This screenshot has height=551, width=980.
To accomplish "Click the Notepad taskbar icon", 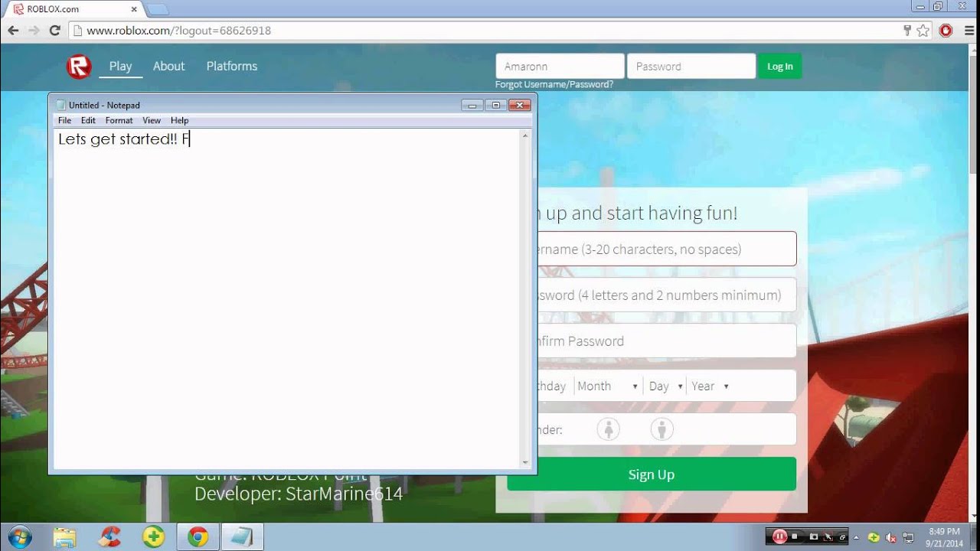I will coord(242,536).
